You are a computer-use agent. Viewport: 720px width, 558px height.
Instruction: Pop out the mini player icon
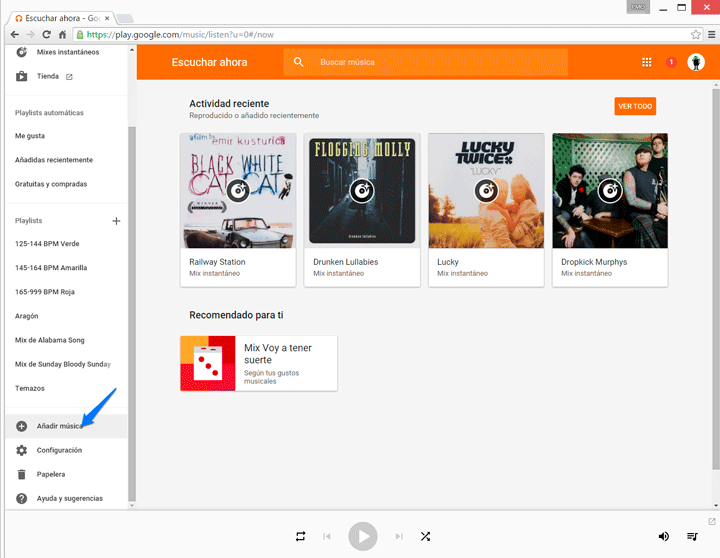[x=711, y=521]
